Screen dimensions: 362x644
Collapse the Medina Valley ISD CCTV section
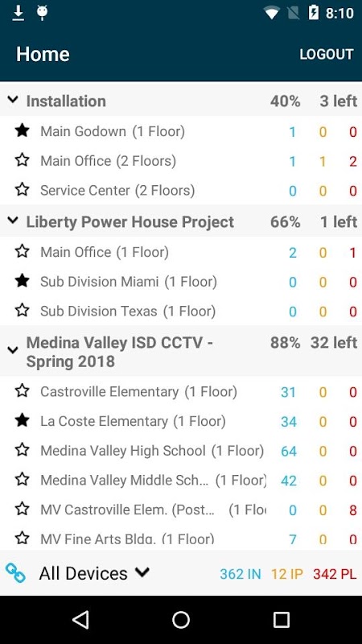13,350
